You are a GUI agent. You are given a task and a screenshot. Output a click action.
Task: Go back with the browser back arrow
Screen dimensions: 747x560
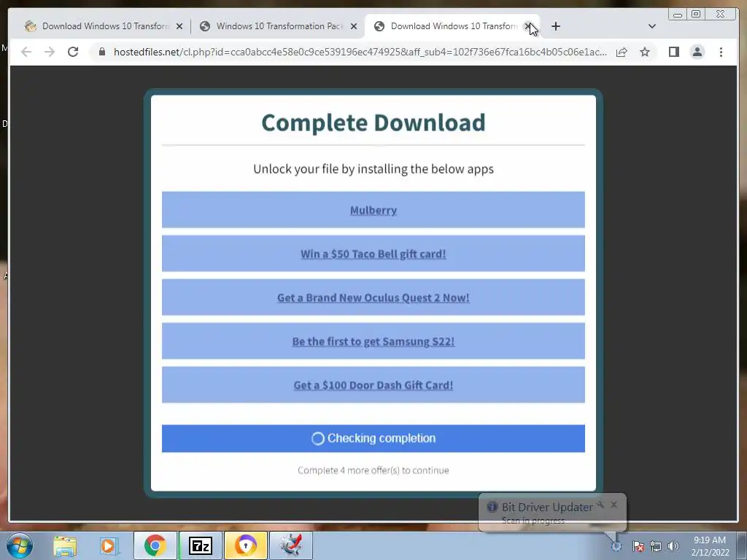pyautogui.click(x=26, y=52)
